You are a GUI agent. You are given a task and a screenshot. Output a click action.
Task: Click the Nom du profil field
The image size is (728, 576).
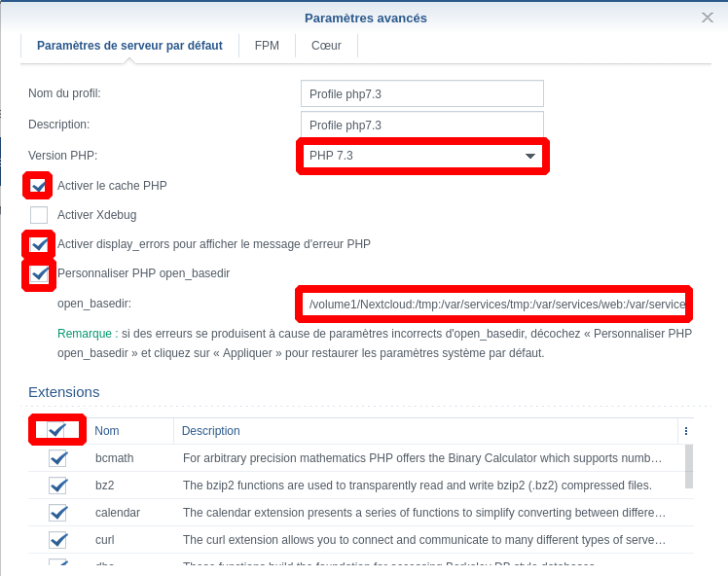coord(421,93)
